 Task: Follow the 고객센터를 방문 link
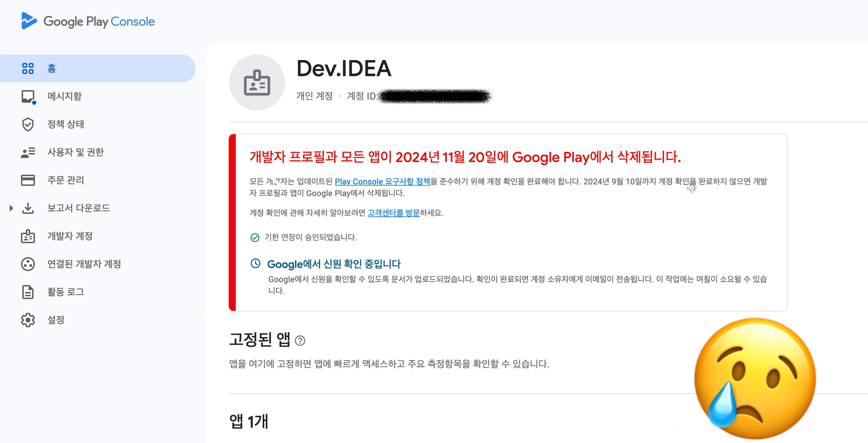(x=393, y=213)
